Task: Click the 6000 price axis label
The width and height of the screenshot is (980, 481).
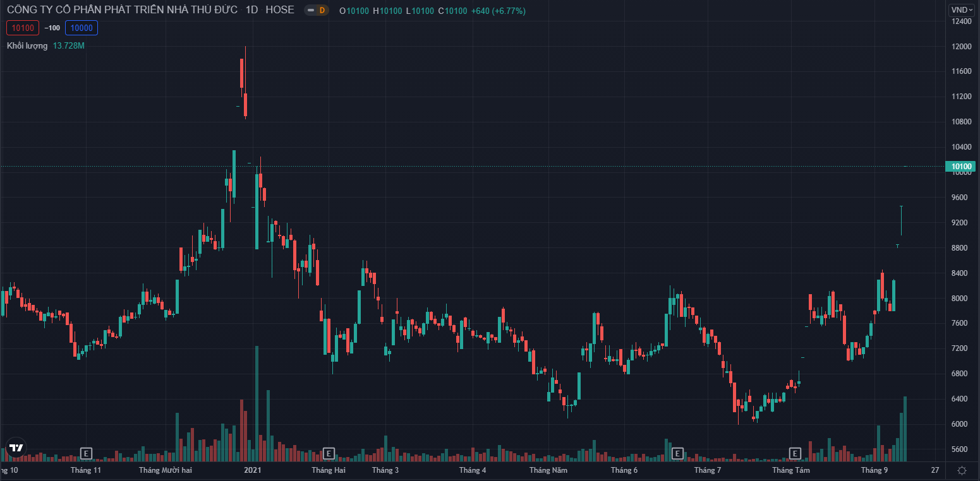Action: coord(961,424)
